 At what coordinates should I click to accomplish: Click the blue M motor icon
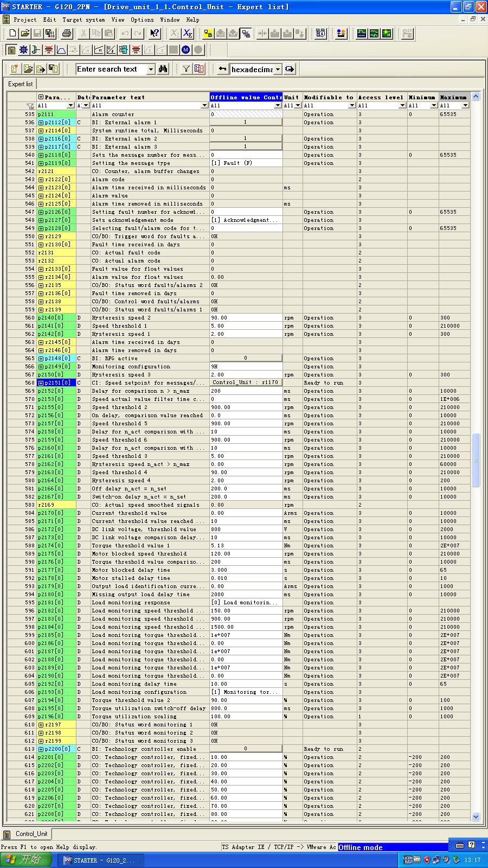(186, 50)
